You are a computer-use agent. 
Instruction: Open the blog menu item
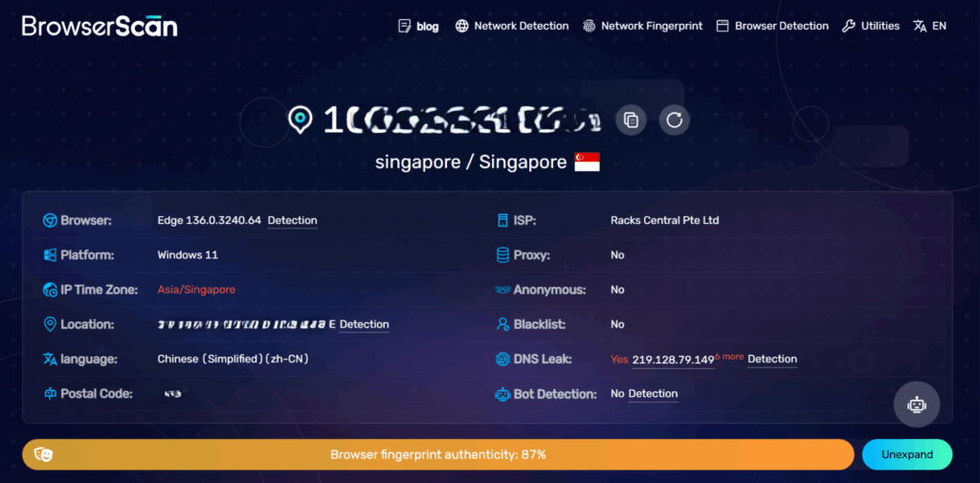428,26
